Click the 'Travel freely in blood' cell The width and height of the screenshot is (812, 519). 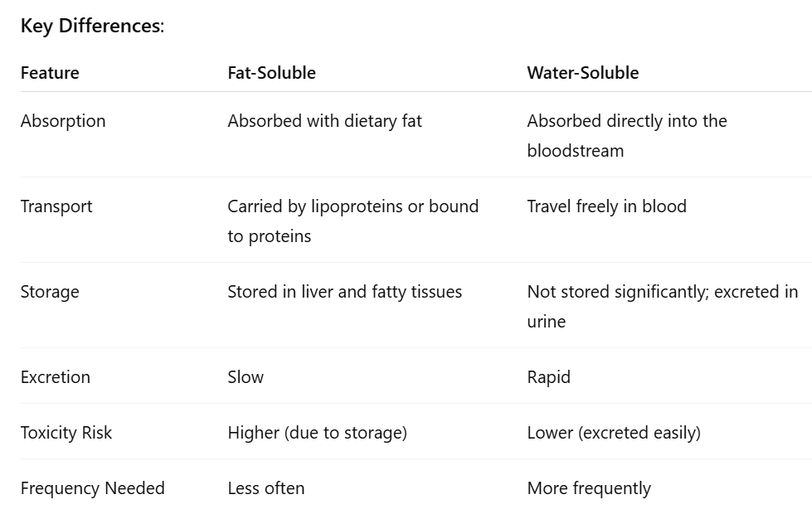coord(606,206)
